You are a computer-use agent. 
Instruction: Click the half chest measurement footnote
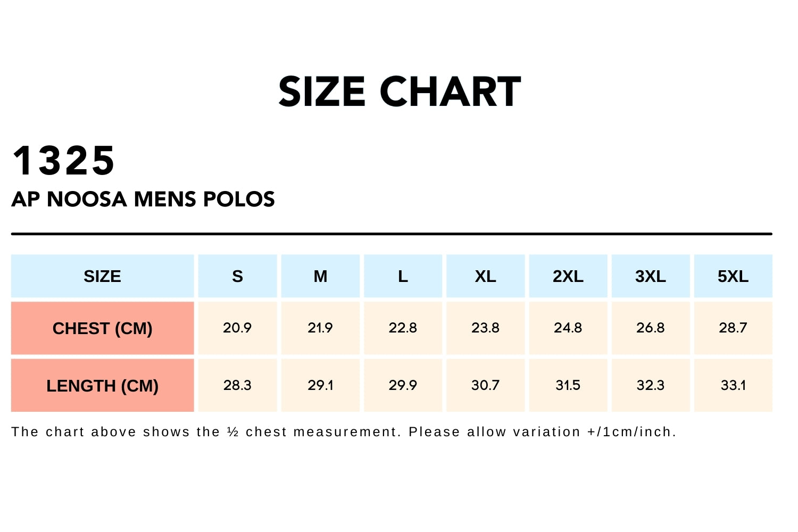343,432
